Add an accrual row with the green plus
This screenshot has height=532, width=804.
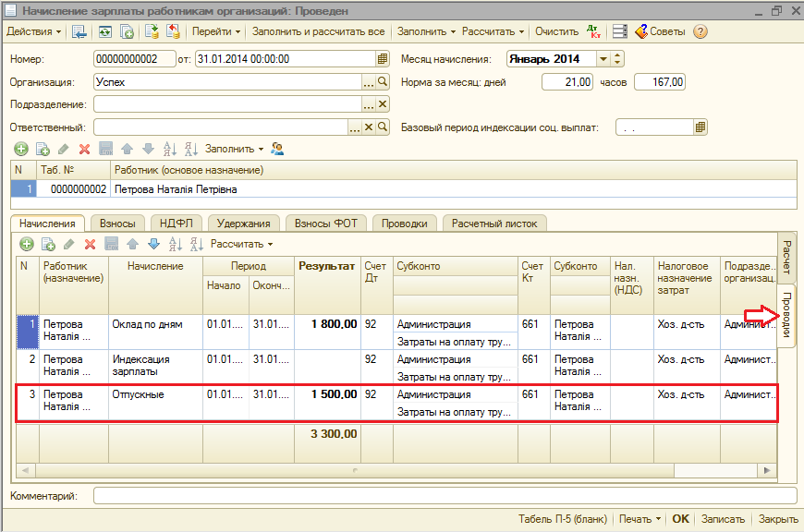tap(27, 245)
